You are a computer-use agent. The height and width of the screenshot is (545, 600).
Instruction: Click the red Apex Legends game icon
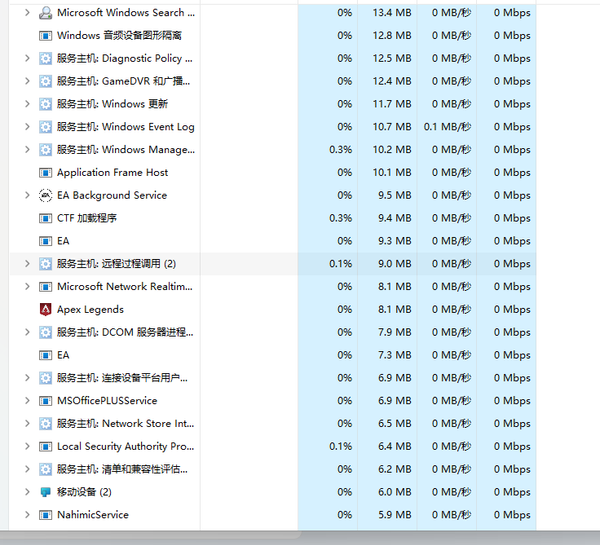pyautogui.click(x=46, y=310)
